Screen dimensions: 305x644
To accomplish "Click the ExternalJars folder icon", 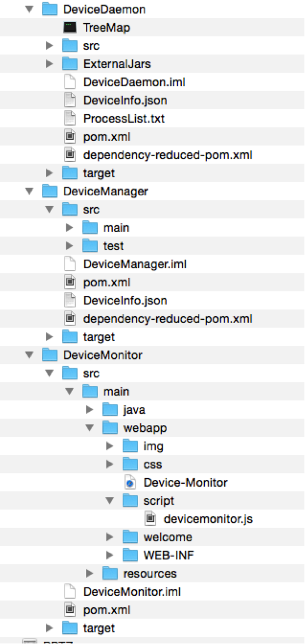I will (70, 63).
